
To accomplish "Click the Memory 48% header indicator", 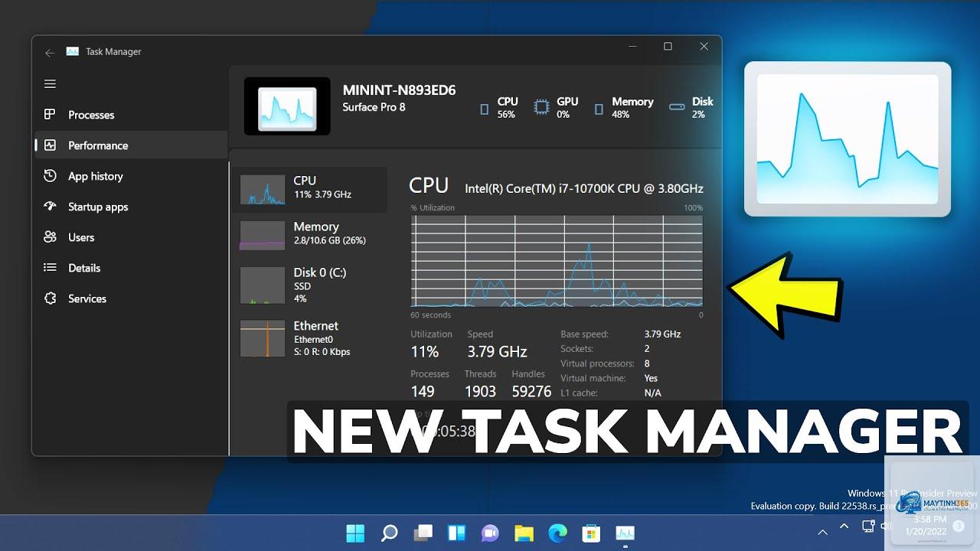I will (624, 108).
